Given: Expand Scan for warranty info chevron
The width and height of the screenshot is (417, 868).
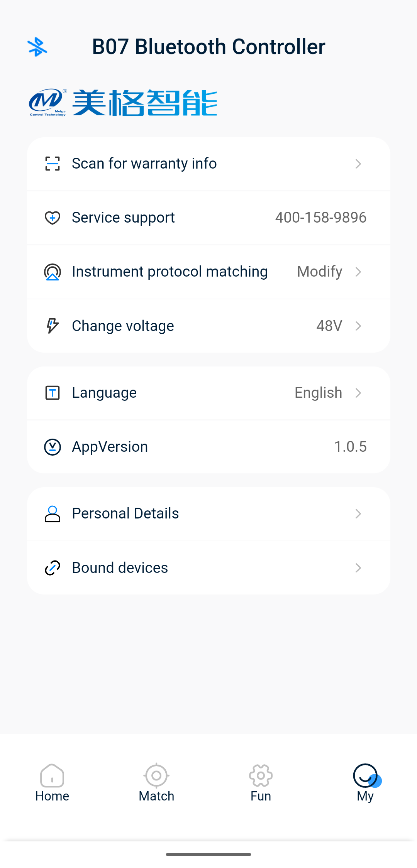Looking at the screenshot, I should pyautogui.click(x=358, y=164).
